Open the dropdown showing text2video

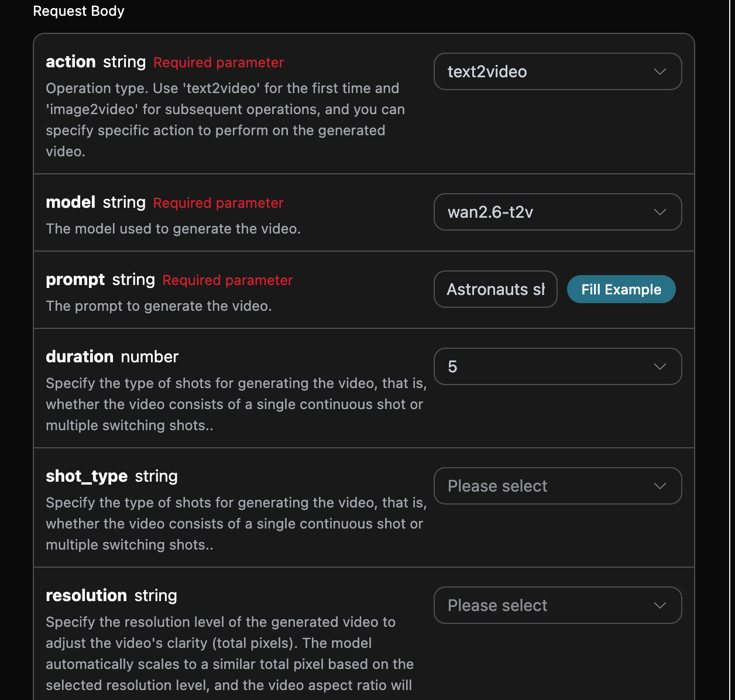pos(550,72)
